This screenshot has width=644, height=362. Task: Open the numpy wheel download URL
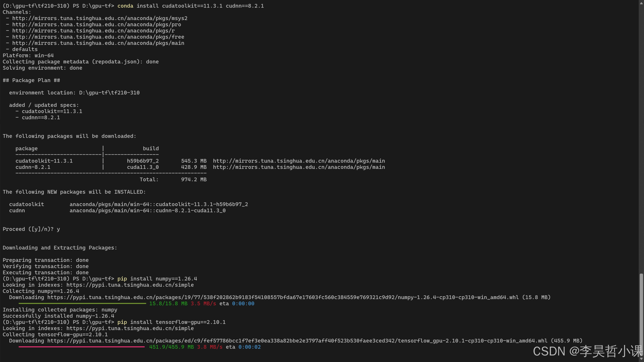282,297
